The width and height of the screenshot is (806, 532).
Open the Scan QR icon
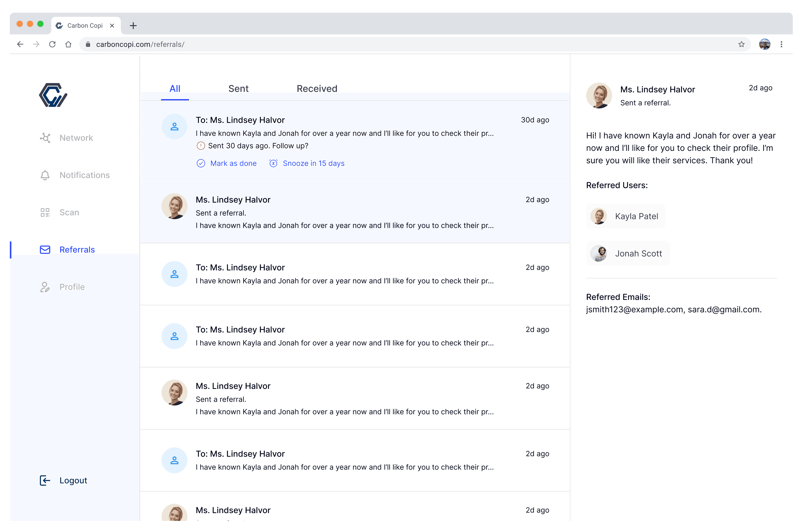pos(45,212)
